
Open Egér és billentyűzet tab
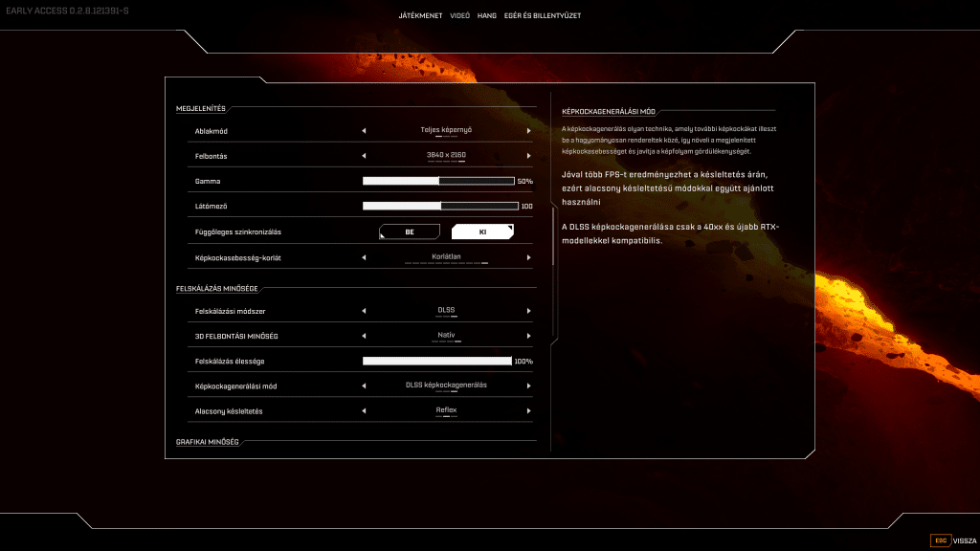[x=543, y=15]
